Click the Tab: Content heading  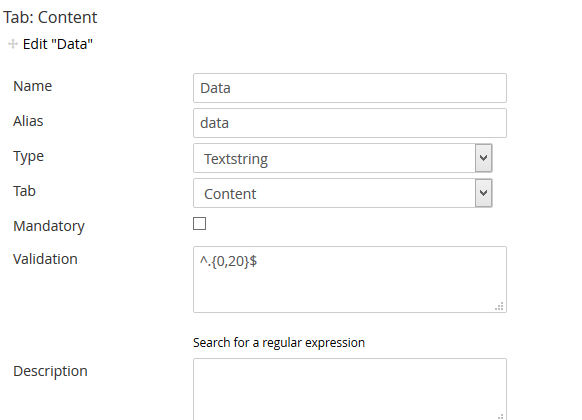pos(50,17)
